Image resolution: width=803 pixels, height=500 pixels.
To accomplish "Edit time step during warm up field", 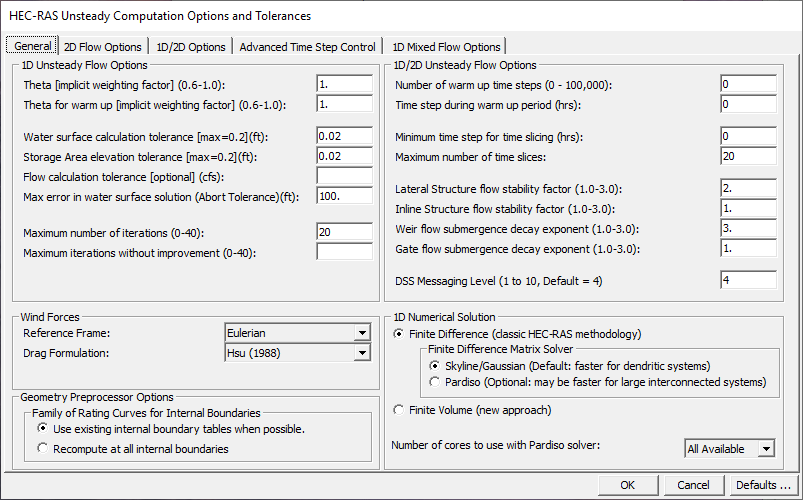I will click(748, 104).
